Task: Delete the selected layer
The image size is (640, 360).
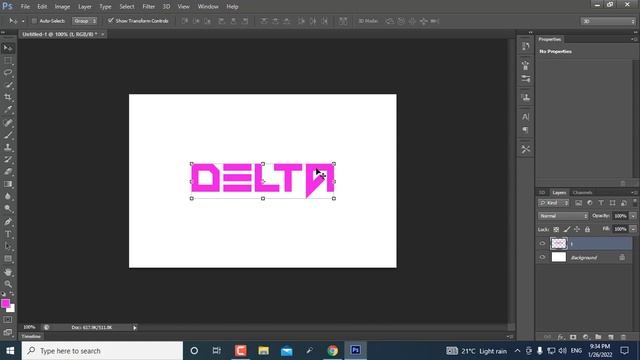Action: 623,337
